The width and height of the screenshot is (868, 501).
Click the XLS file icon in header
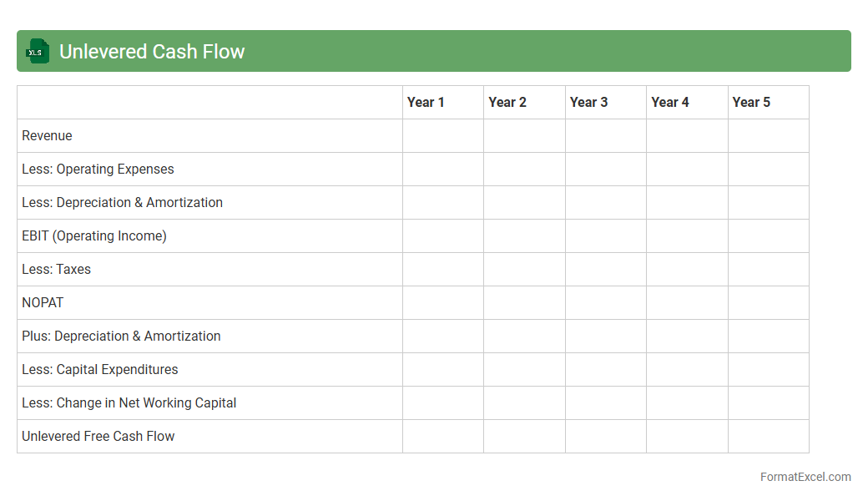[x=38, y=52]
